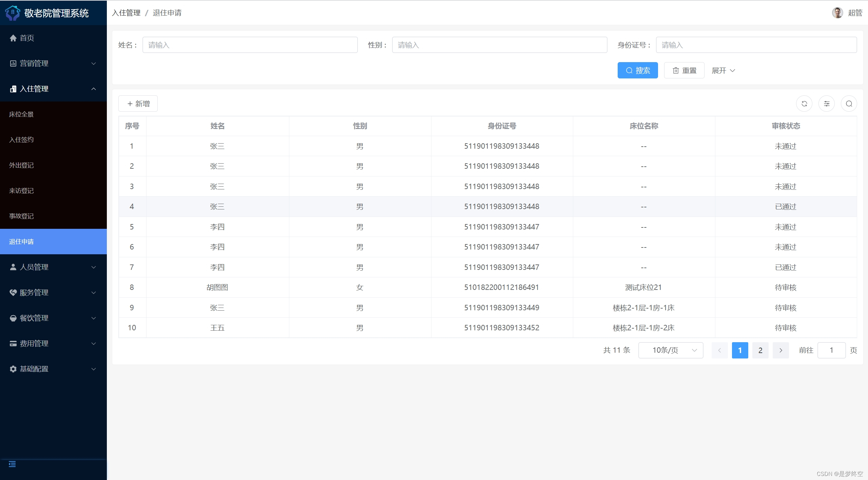Go to page 2 in pagination
The image size is (868, 480).
(x=760, y=350)
